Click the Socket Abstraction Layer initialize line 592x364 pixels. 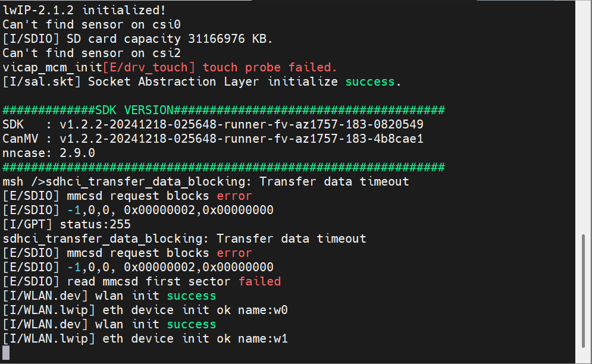click(202, 81)
